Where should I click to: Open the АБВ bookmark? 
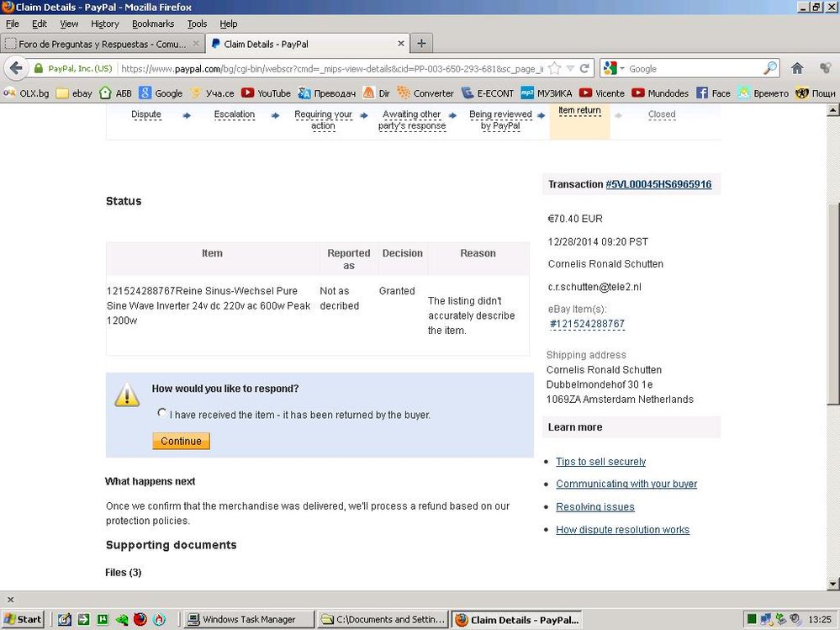coord(116,93)
